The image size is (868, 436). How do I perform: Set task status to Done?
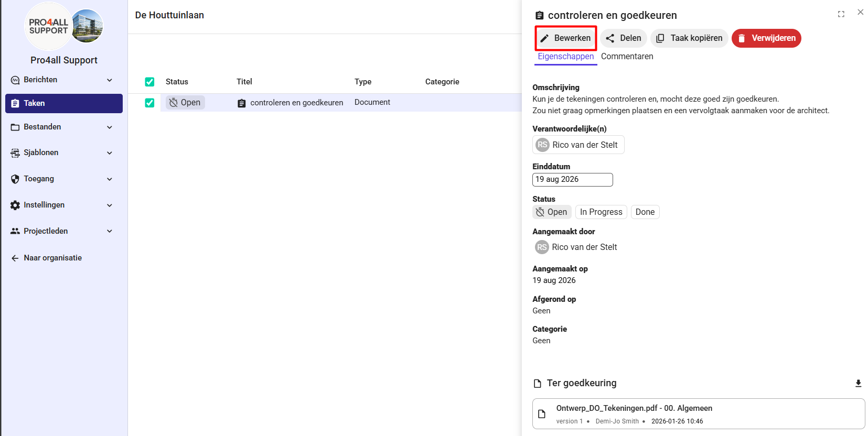tap(645, 212)
